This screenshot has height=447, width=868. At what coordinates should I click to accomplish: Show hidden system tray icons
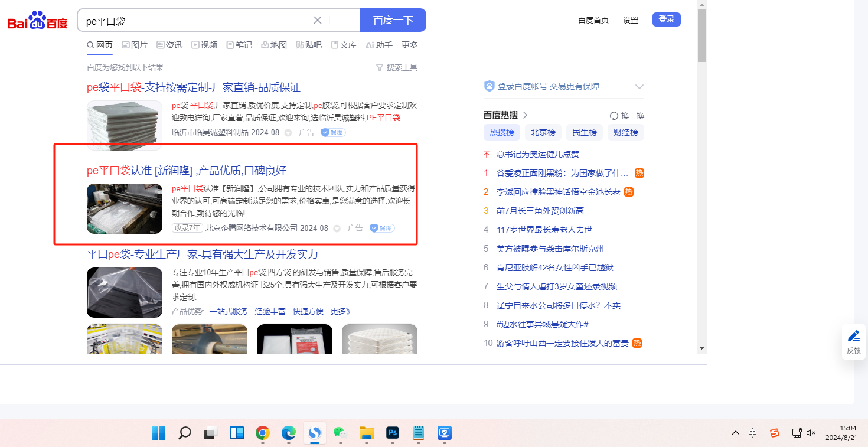coord(735,433)
